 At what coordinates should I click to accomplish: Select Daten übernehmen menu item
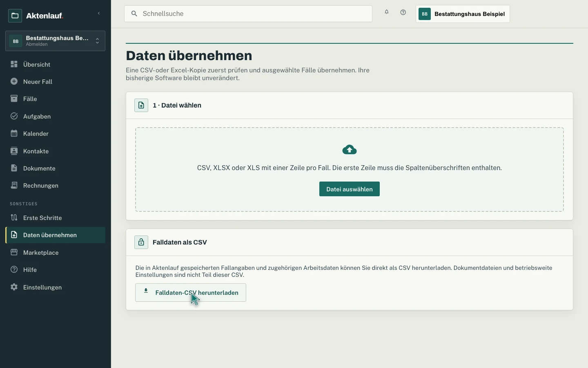pos(55,235)
